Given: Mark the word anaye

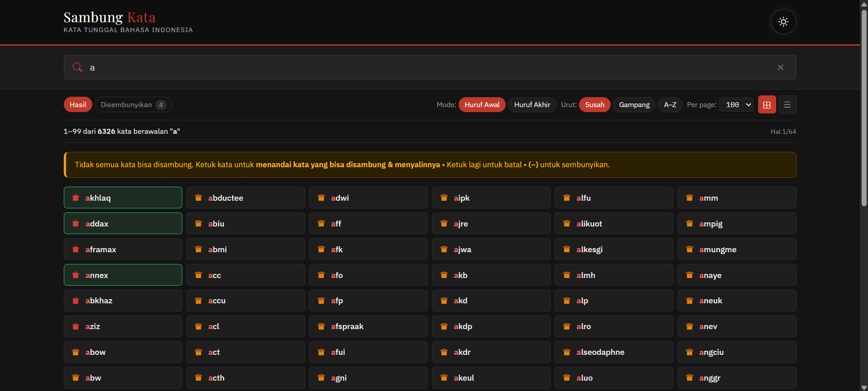Looking at the screenshot, I should [737, 275].
